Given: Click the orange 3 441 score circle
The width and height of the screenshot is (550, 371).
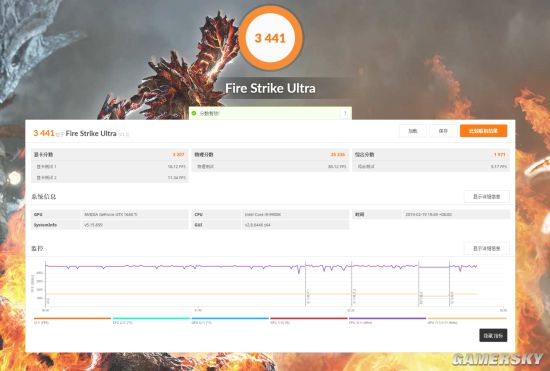Looking at the screenshot, I should [270, 38].
